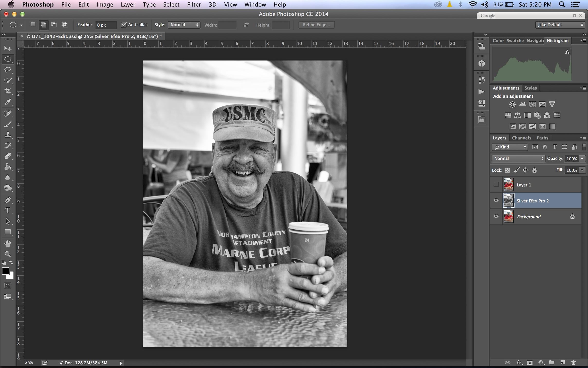588x368 pixels.
Task: Uncheck the Anti-alias checkbox
Action: (124, 25)
